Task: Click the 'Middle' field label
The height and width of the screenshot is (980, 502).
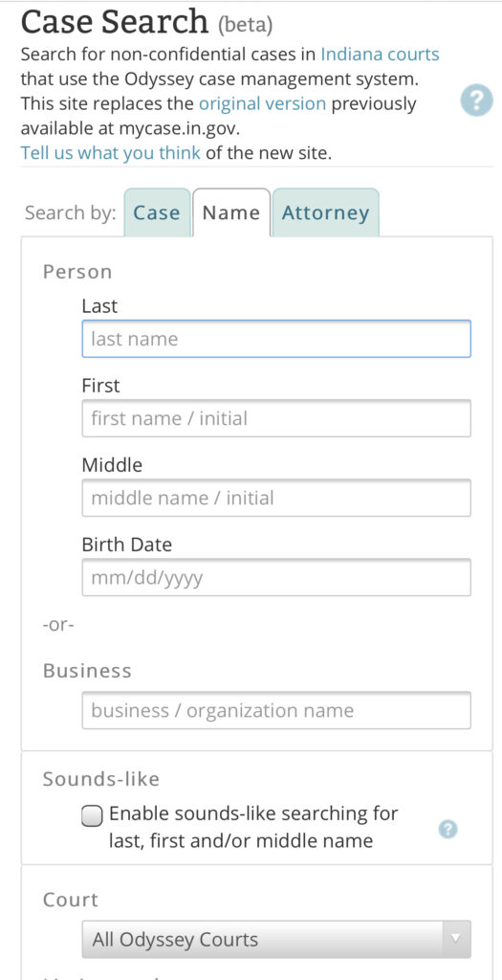Action: click(x=113, y=464)
